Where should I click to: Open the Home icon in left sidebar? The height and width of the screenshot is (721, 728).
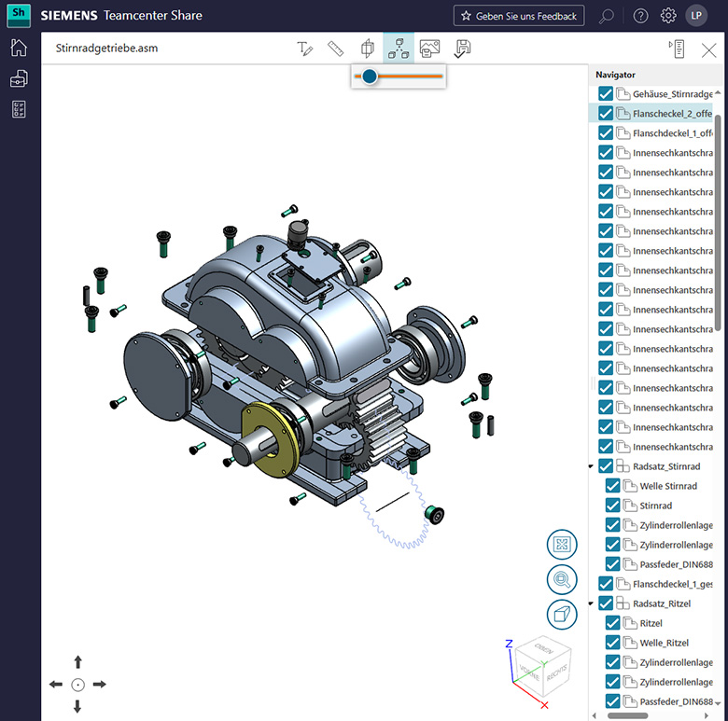pos(19,48)
